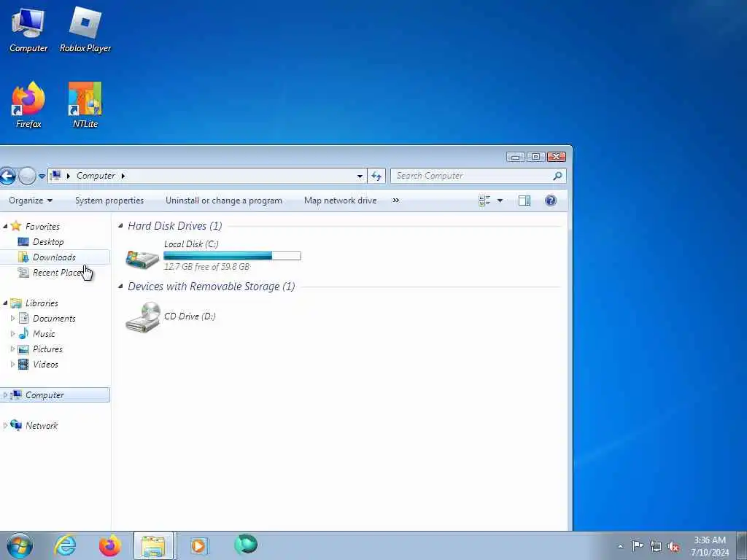
Task: Open the Windows Start menu
Action: [x=20, y=545]
